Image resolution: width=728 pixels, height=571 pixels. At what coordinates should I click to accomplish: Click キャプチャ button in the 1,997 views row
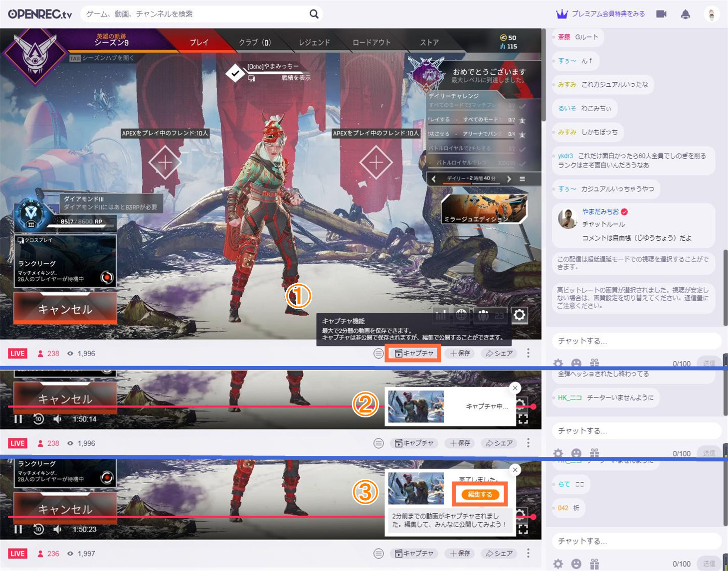pyautogui.click(x=414, y=554)
